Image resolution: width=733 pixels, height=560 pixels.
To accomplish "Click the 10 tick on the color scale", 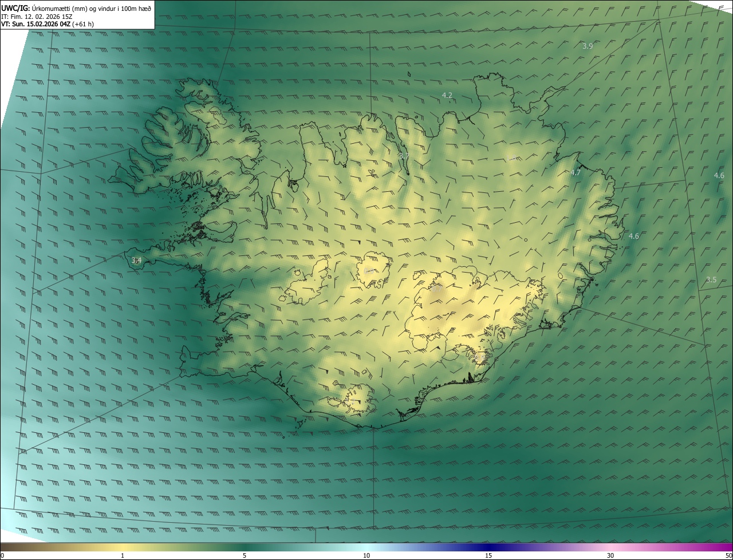I will click(x=366, y=556).
